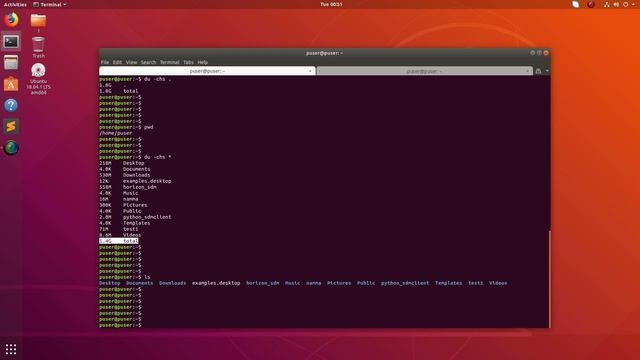Open the terminal tab list dropdown arrow

pos(547,71)
